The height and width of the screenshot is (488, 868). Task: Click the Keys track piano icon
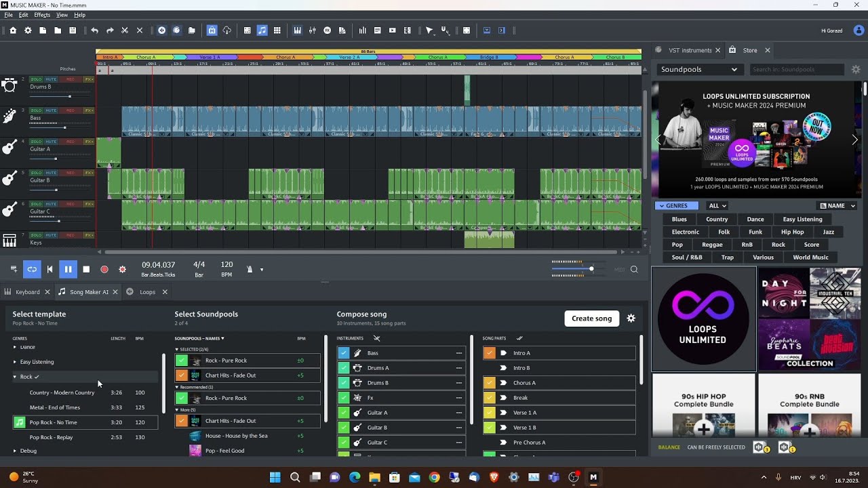point(9,241)
